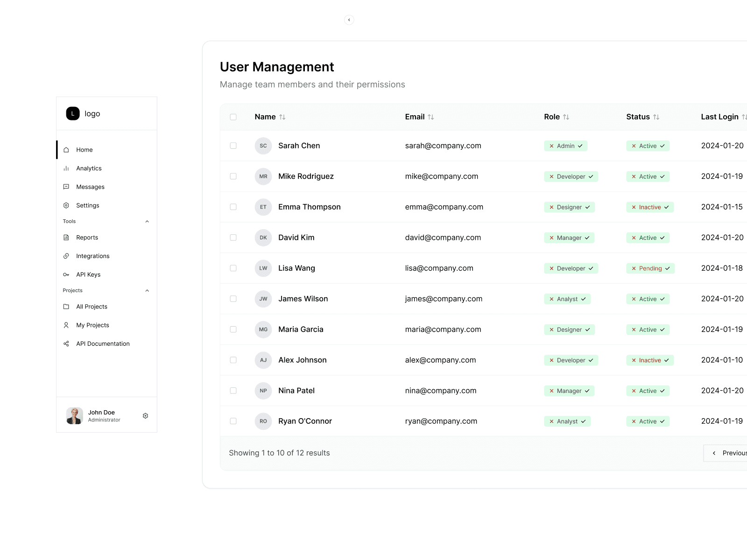Collapse sidebar with the top chevron button
This screenshot has width=747, height=560.
[x=349, y=20]
